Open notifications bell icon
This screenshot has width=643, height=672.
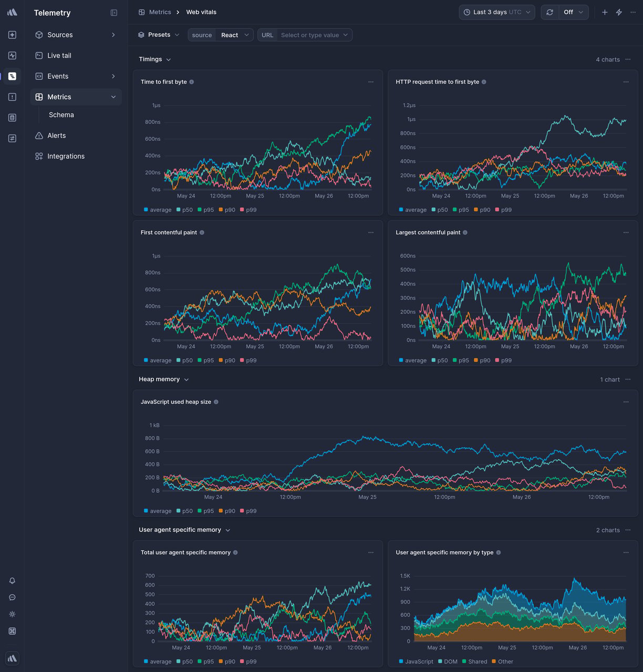pos(12,581)
